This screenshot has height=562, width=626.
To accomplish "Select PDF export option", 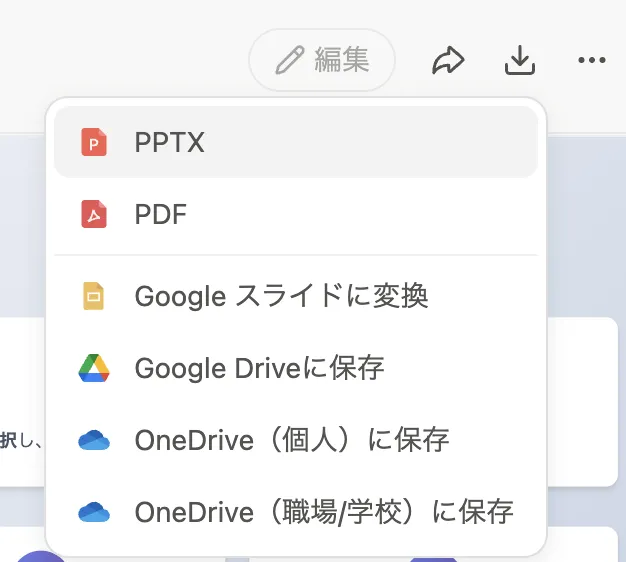I will pos(296,214).
